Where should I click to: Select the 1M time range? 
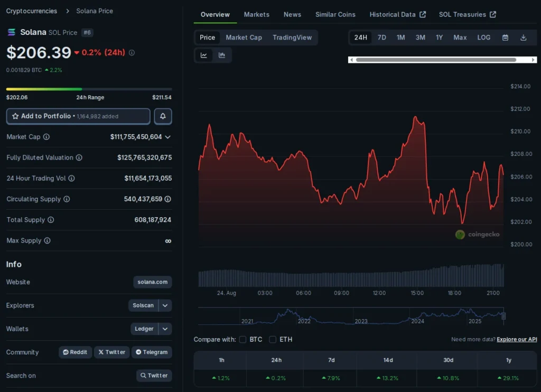pyautogui.click(x=400, y=38)
